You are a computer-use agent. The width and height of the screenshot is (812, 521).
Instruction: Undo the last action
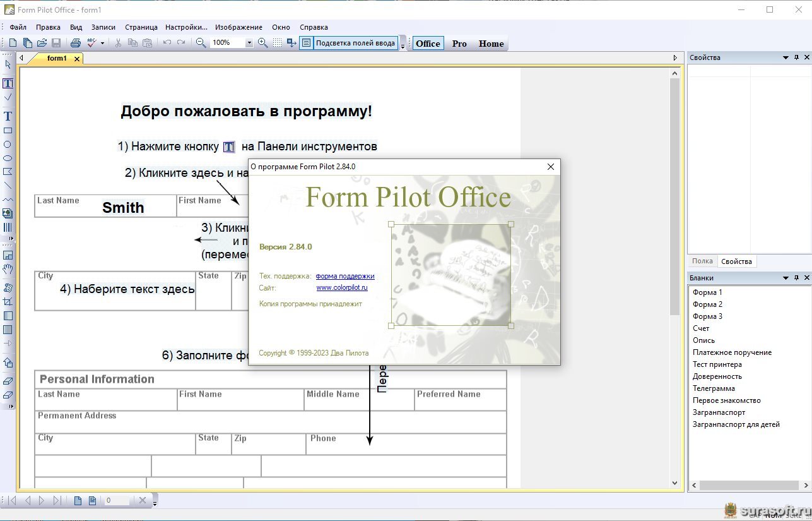tap(167, 43)
